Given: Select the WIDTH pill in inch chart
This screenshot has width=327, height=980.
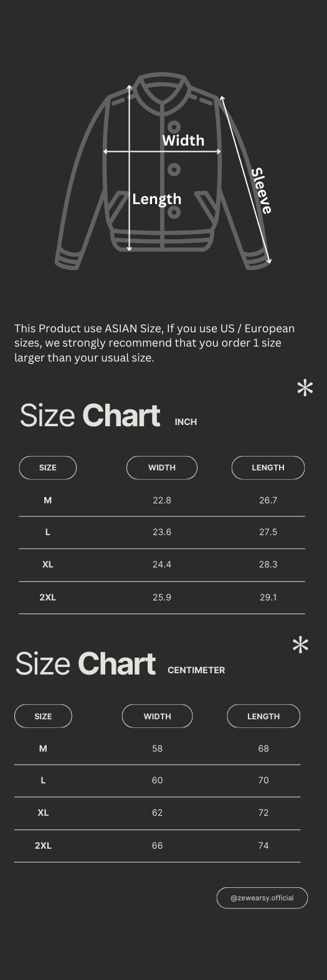Looking at the screenshot, I should coord(162,467).
